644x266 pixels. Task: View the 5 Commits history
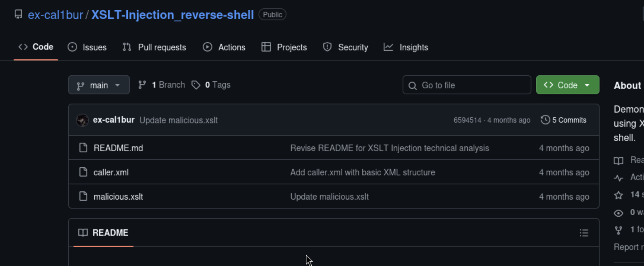coord(563,120)
